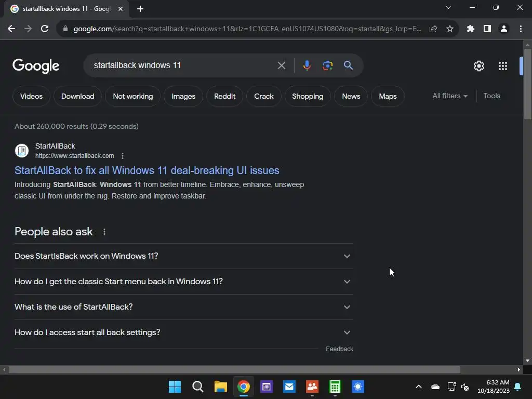Viewport: 532px width, 399px height.
Task: Select the Not working filter chip
Action: pyautogui.click(x=132, y=96)
